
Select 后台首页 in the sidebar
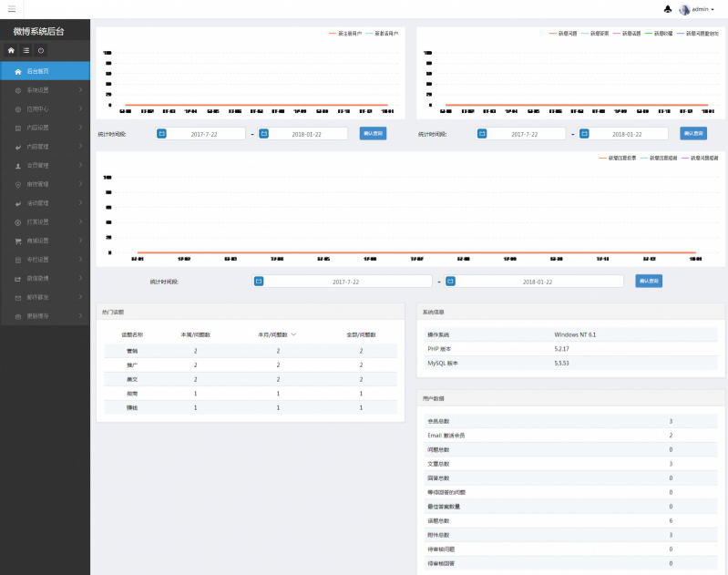coord(45,71)
